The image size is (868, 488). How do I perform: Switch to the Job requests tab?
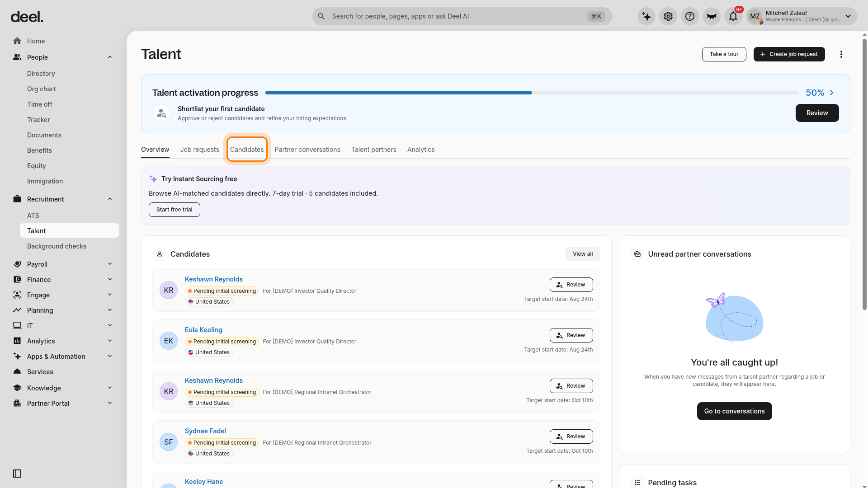pyautogui.click(x=199, y=150)
